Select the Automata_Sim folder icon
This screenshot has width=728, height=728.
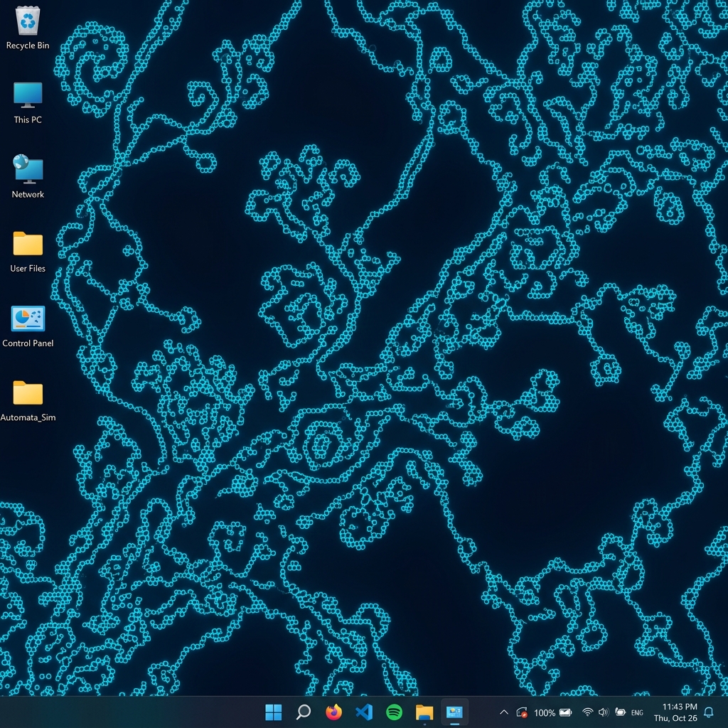coord(28,401)
